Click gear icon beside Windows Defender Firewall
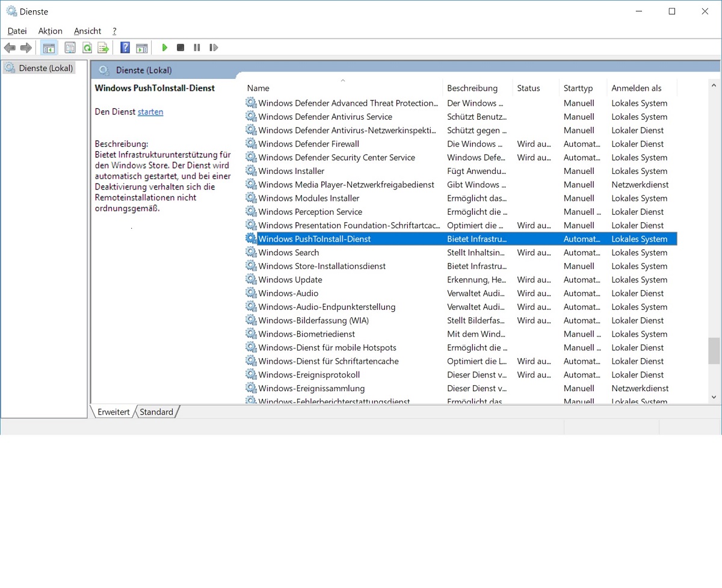 pyautogui.click(x=251, y=144)
